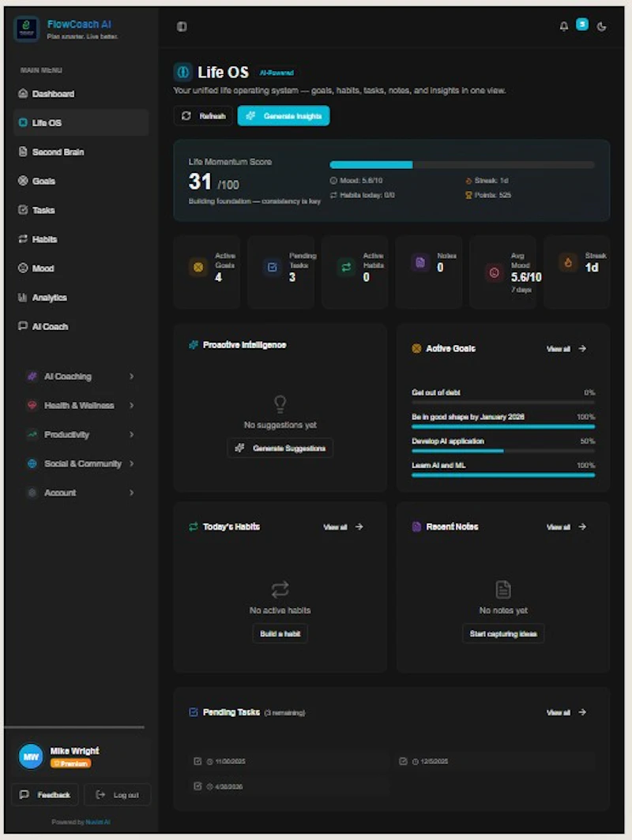Image resolution: width=632 pixels, height=840 pixels.
Task: Open AI Coach in the sidebar
Action: point(81,326)
